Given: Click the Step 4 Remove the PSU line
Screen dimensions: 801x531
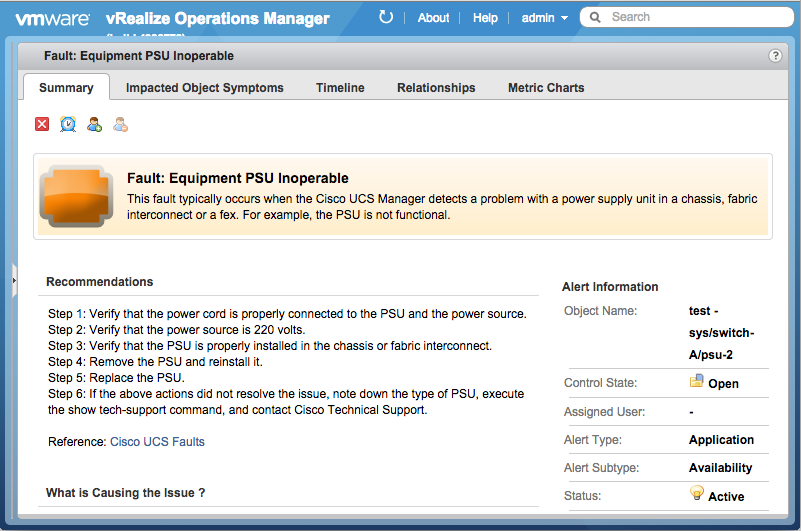Looking at the screenshot, I should point(155,362).
